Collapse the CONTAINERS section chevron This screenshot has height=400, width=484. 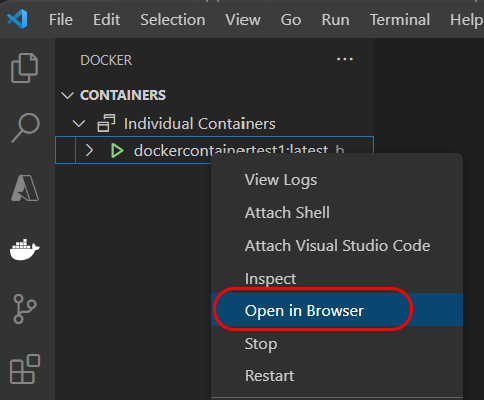(68, 96)
